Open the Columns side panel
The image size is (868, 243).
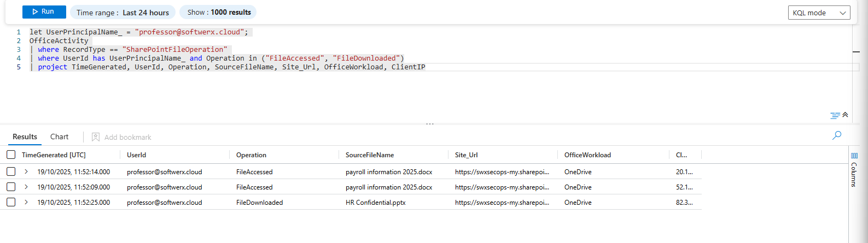(854, 169)
